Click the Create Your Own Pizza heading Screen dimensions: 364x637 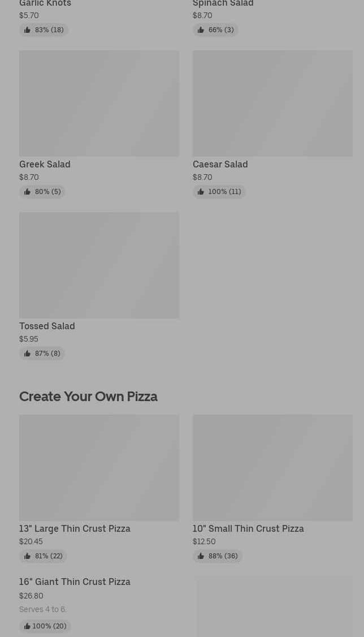88,397
